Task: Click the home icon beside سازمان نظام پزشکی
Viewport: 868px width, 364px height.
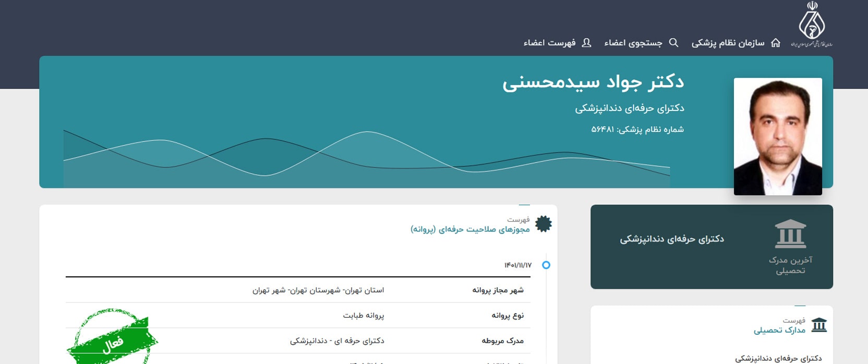Action: [x=776, y=43]
